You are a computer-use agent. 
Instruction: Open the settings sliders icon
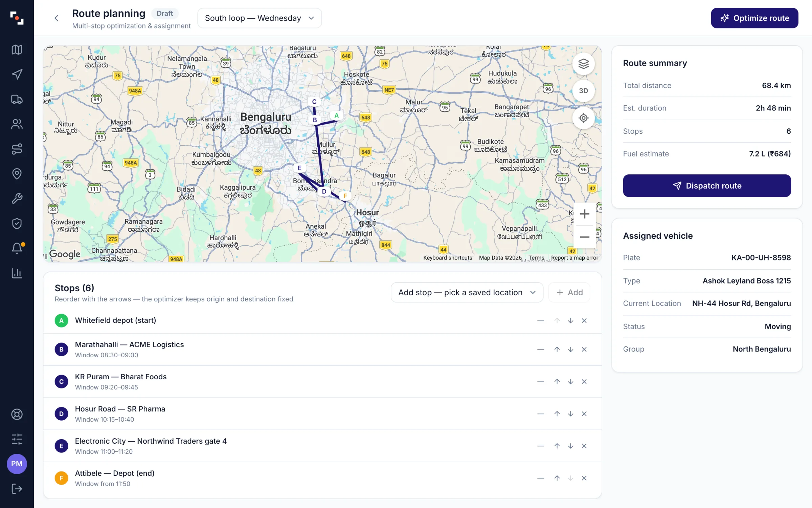click(x=17, y=439)
